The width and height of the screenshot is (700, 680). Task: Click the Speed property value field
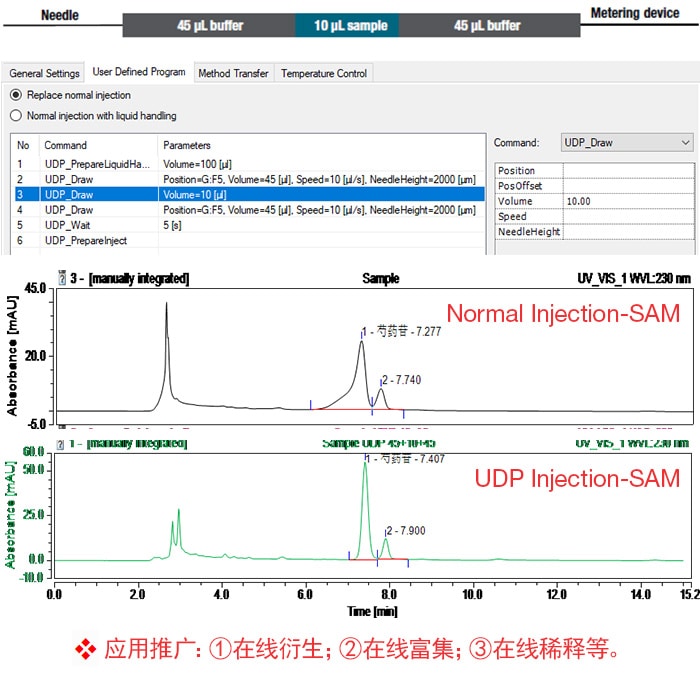(x=627, y=216)
